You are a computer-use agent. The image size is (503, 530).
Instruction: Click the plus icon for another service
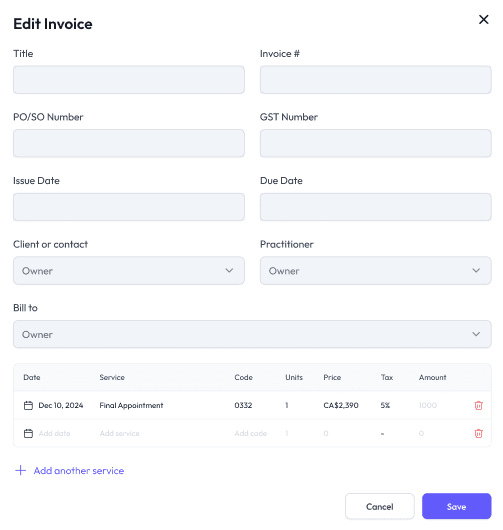[21, 471]
